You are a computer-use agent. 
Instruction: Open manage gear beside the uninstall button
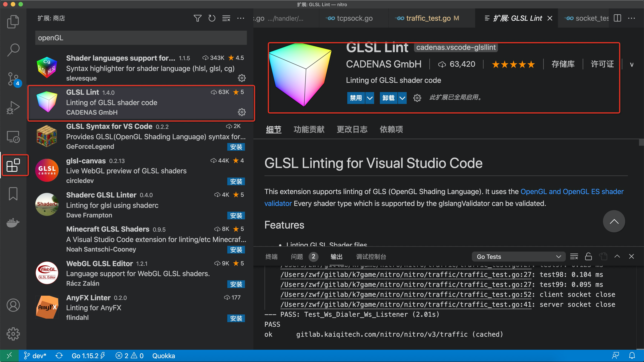tap(417, 98)
